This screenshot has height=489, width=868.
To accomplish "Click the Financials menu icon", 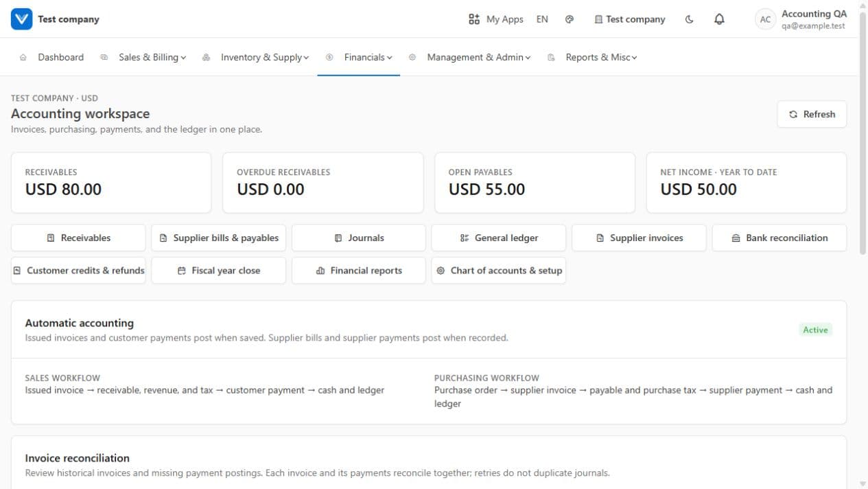I will (x=329, y=58).
